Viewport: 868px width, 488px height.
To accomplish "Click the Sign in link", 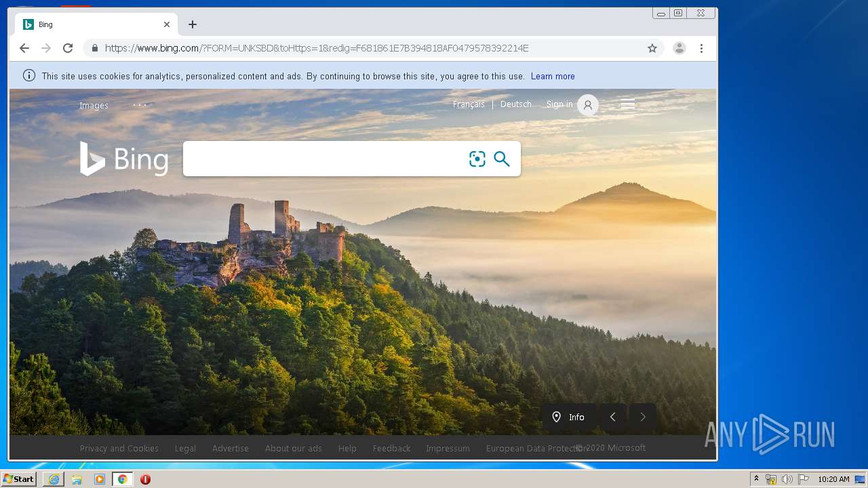I will tap(559, 104).
